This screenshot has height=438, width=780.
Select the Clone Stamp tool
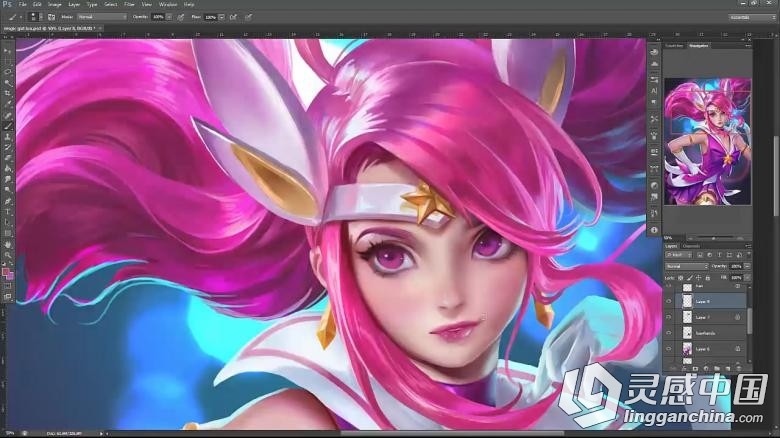tap(7, 137)
